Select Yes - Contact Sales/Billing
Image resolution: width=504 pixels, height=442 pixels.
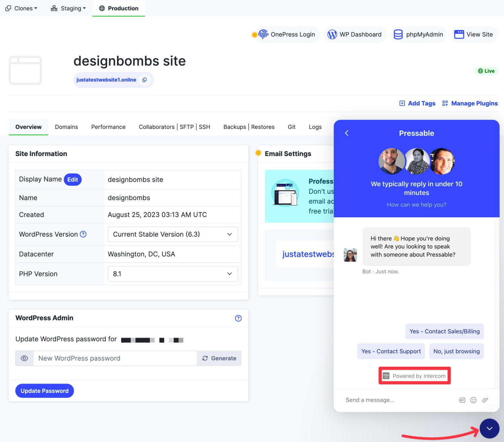[445, 331]
